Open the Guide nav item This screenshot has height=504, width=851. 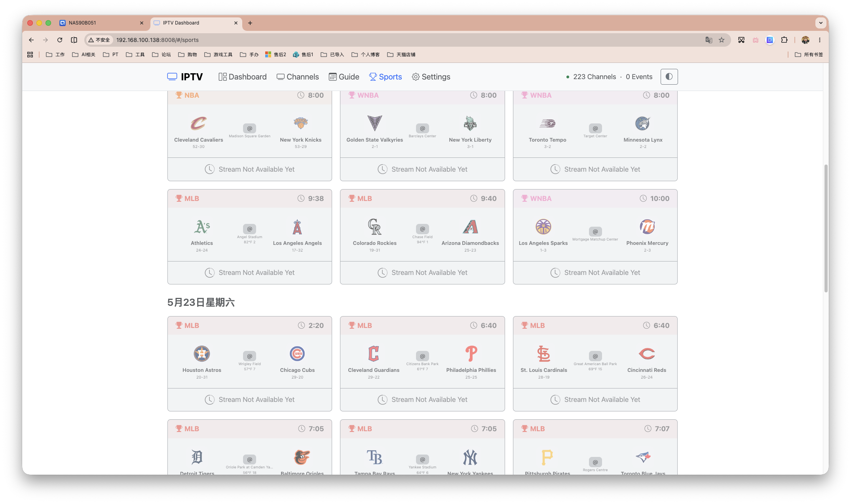(x=344, y=77)
